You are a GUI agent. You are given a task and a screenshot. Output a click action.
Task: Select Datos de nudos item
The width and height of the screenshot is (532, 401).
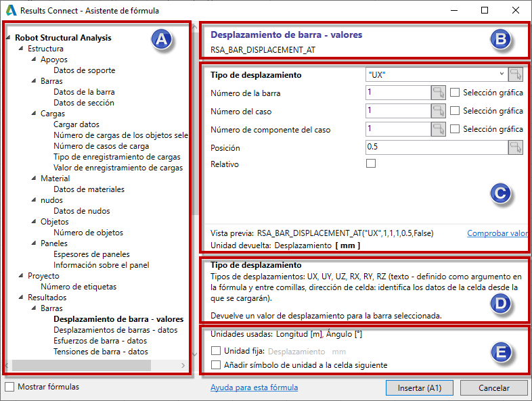(x=81, y=211)
